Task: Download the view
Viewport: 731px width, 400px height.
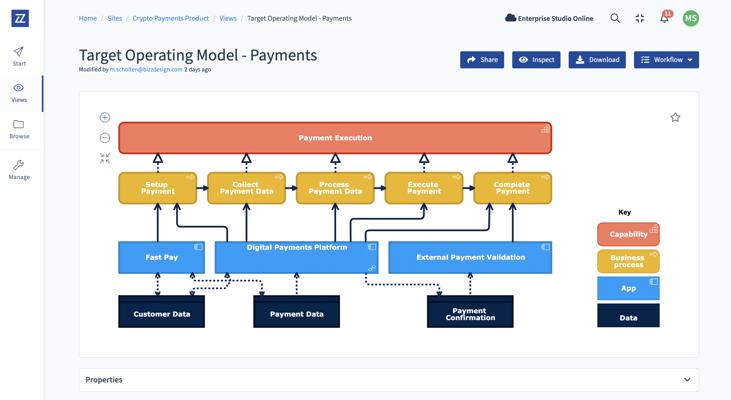Action: tap(597, 60)
